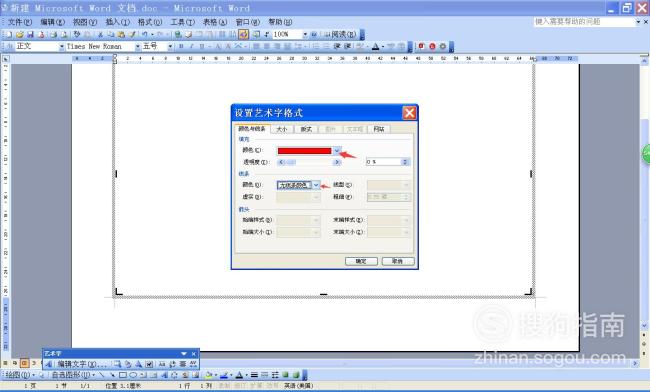Click the Insert WordArt icon in 艺术字 toolbar
The width and height of the screenshot is (650, 392).
[x=49, y=364]
